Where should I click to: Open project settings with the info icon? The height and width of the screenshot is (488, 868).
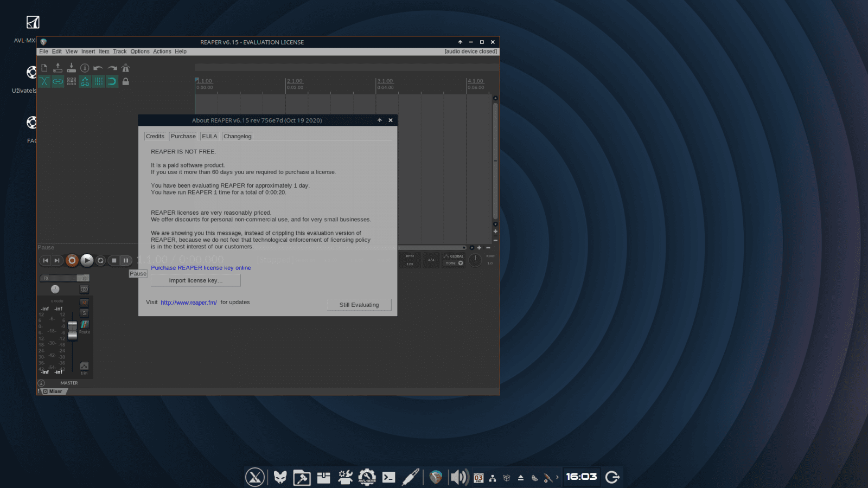pos(85,68)
